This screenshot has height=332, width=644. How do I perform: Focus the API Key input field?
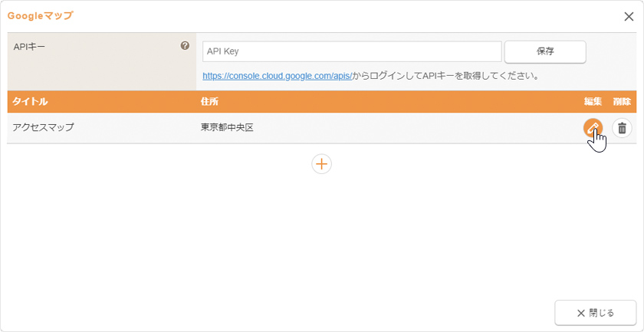point(352,51)
